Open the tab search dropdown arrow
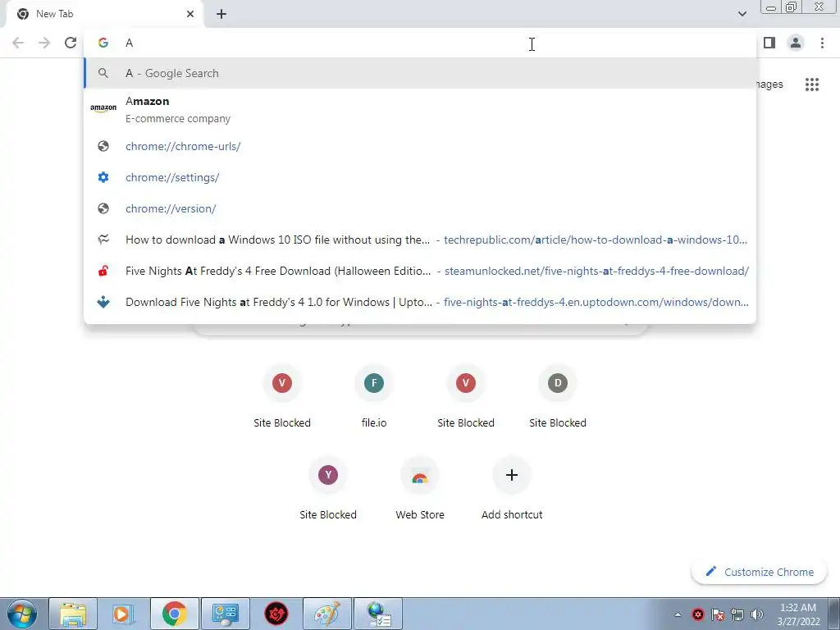840x630 pixels. (x=742, y=14)
